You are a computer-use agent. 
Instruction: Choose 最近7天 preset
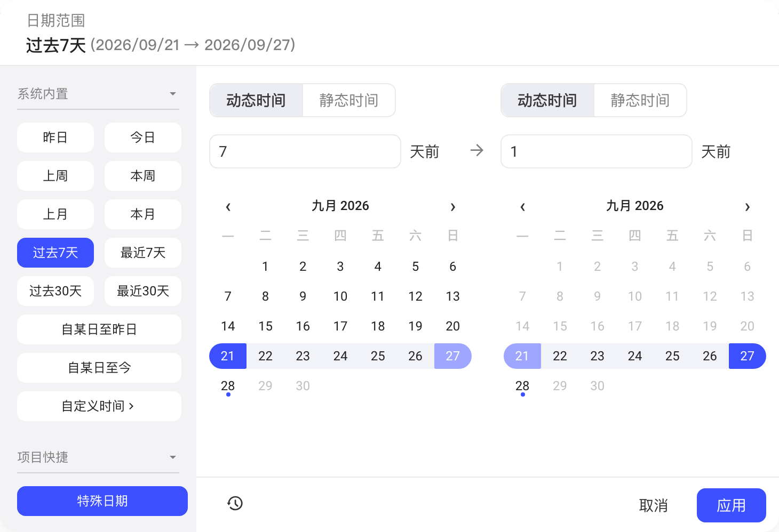(x=143, y=253)
